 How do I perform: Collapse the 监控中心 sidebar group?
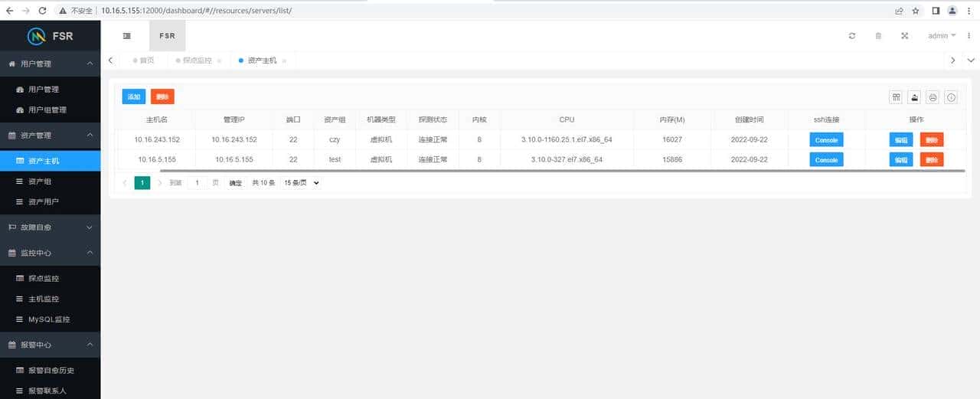click(x=50, y=253)
